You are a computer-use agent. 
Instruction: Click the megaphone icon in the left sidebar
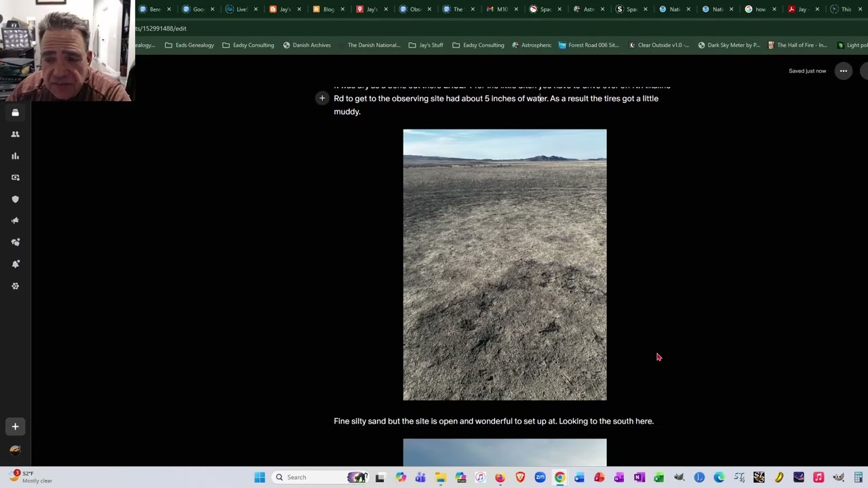[15, 221]
